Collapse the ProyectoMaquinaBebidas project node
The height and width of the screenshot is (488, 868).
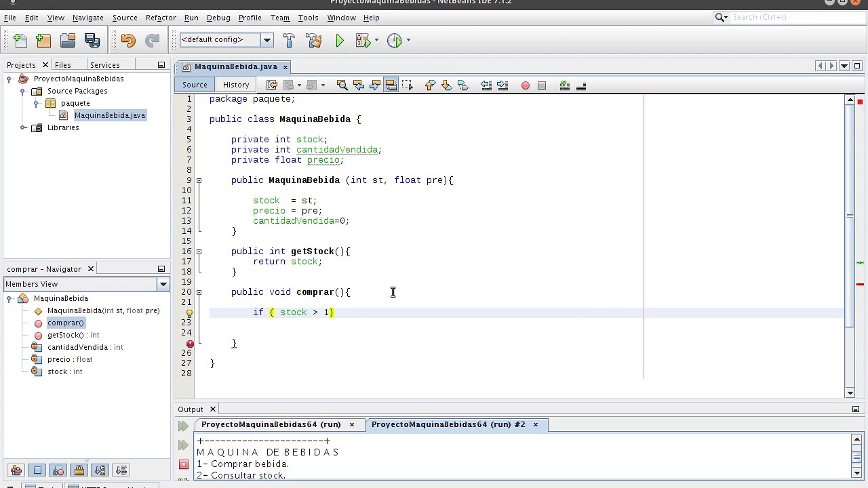[x=9, y=79]
